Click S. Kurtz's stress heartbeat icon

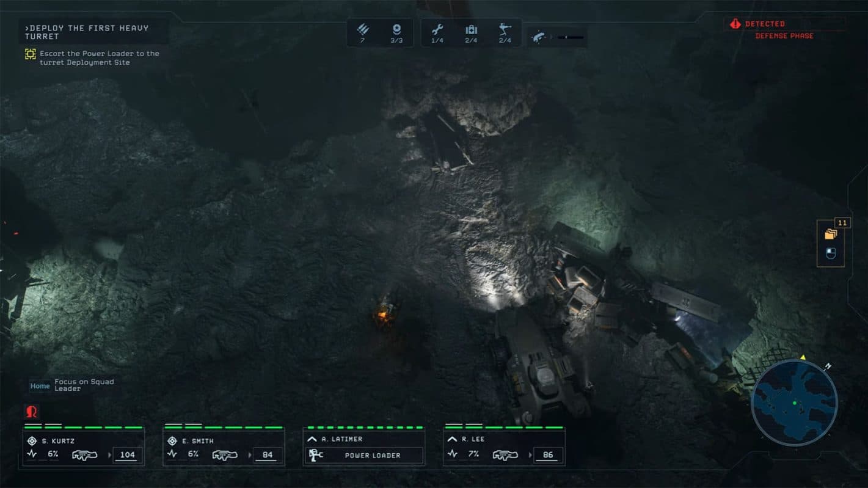point(32,454)
